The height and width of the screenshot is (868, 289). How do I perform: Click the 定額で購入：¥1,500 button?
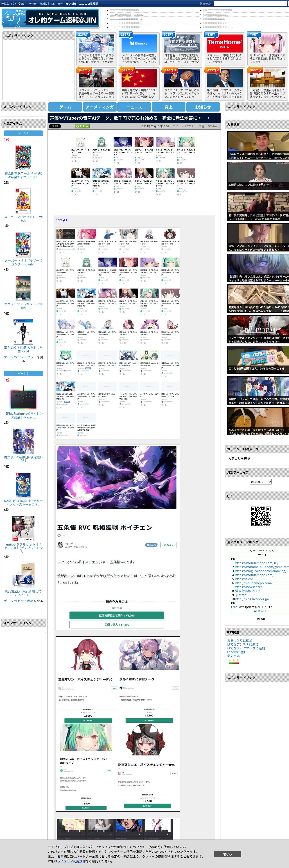tap(117, 624)
